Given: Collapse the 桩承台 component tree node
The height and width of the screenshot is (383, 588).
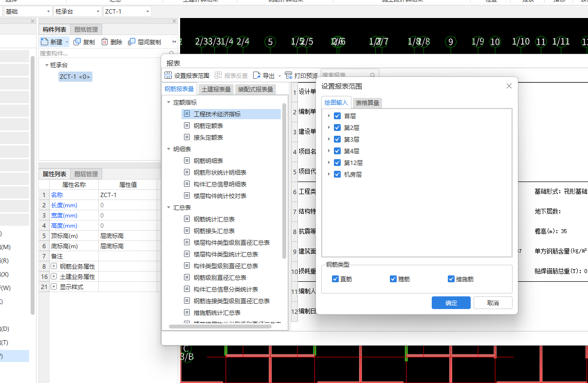Looking at the screenshot, I should click(47, 65).
